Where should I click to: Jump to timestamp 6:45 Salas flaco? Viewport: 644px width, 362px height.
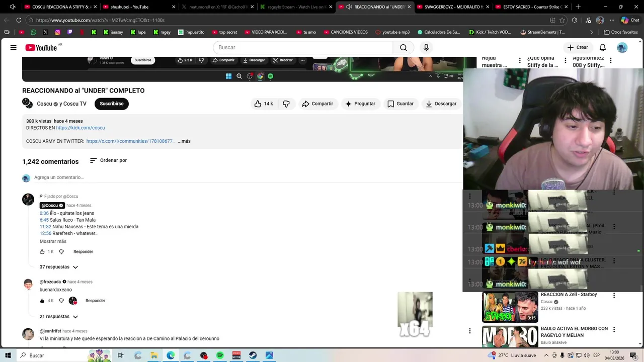tap(44, 220)
